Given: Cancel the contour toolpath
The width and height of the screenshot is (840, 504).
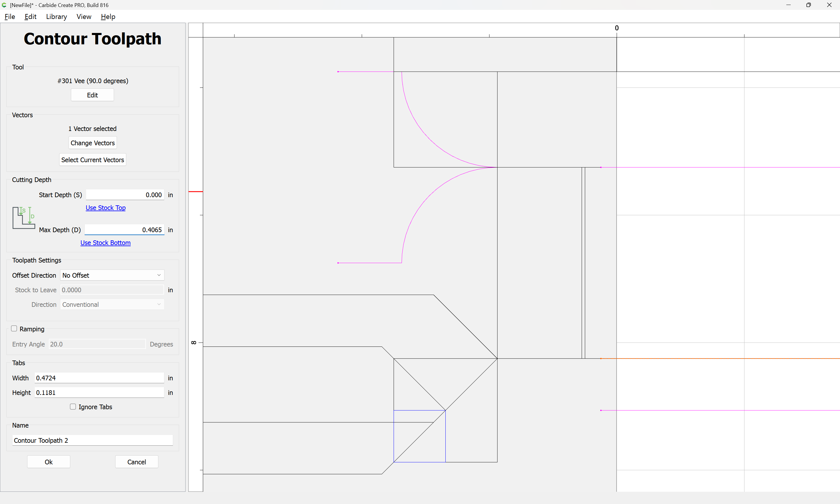Looking at the screenshot, I should click(x=136, y=462).
